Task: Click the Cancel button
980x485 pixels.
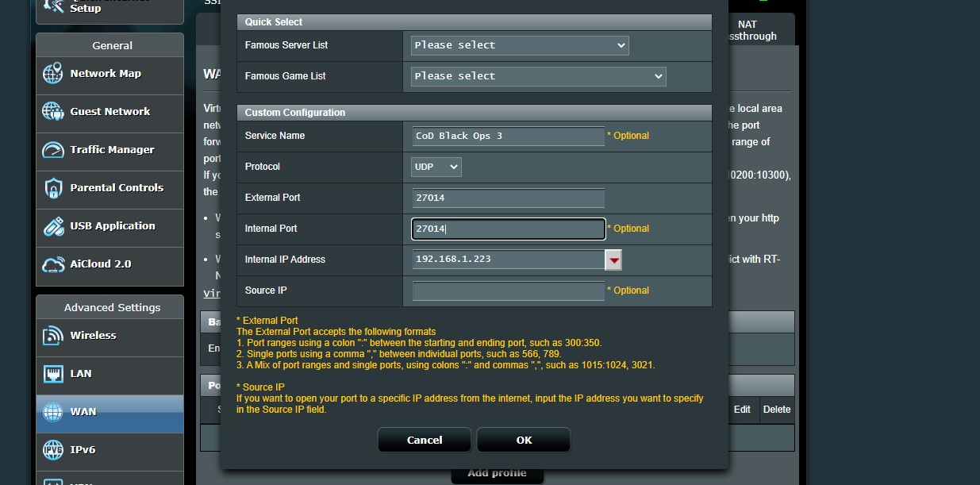Action: 425,440
